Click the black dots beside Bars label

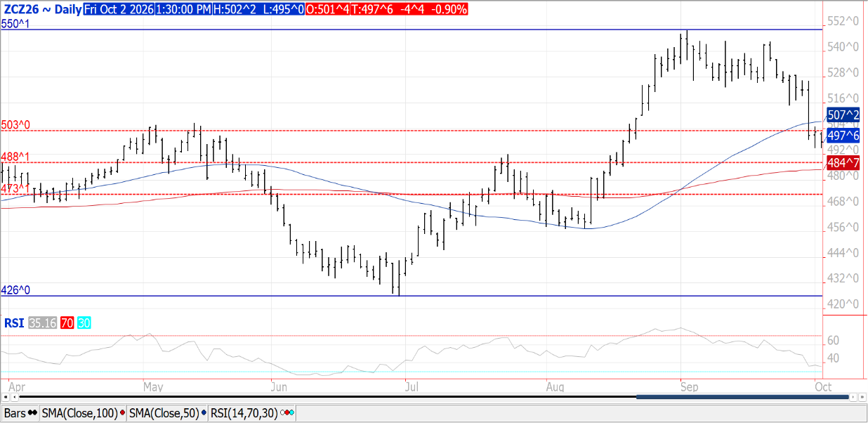click(x=32, y=413)
